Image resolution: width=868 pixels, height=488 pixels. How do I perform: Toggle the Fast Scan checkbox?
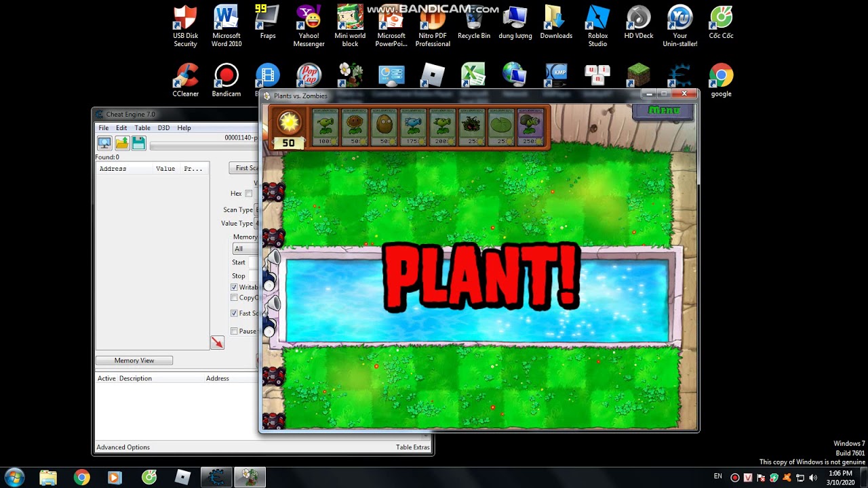coord(234,313)
